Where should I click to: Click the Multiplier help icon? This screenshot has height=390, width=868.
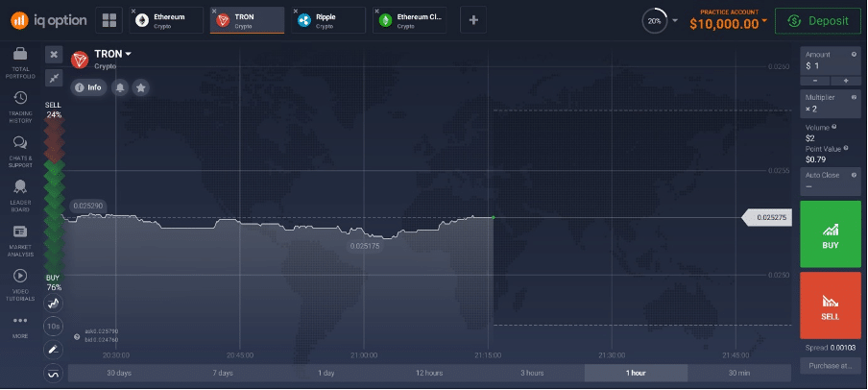click(855, 97)
